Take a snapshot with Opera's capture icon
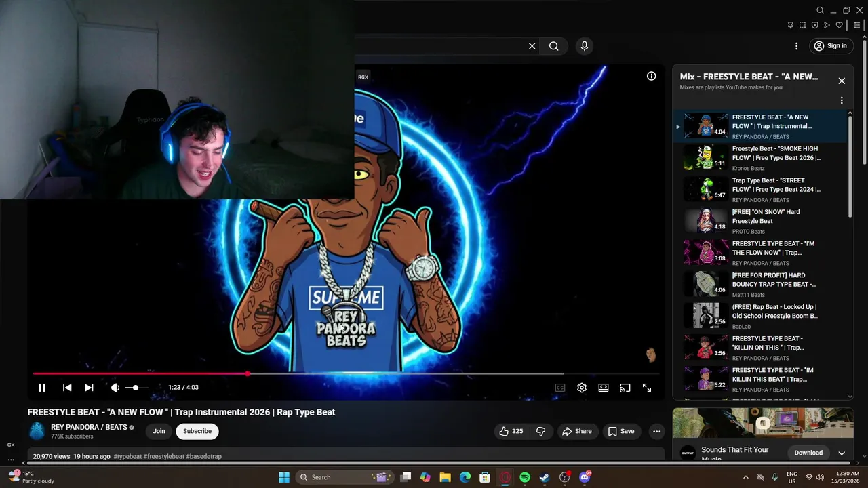Image resolution: width=868 pixels, height=488 pixels. 802,25
